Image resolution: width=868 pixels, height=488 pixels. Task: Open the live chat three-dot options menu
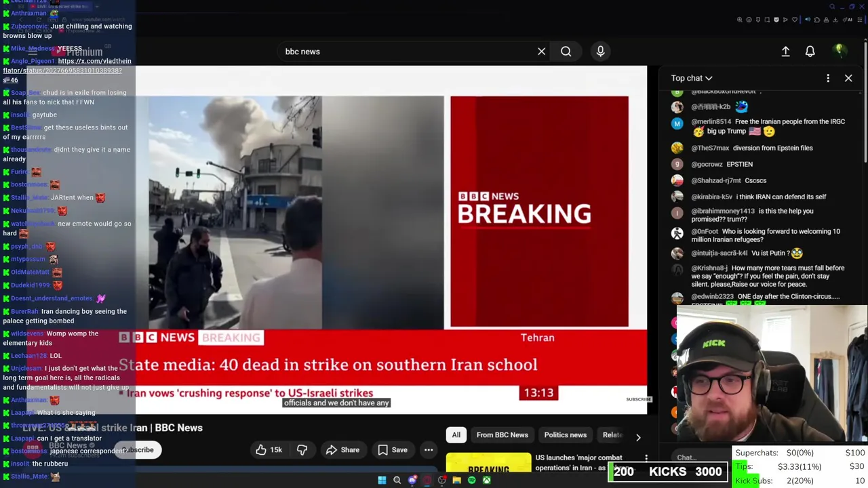[828, 78]
